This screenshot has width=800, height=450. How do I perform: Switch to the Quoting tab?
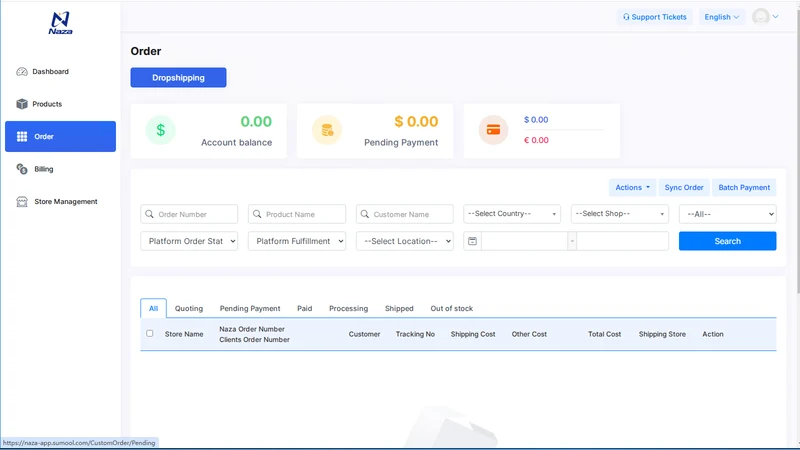pyautogui.click(x=189, y=308)
